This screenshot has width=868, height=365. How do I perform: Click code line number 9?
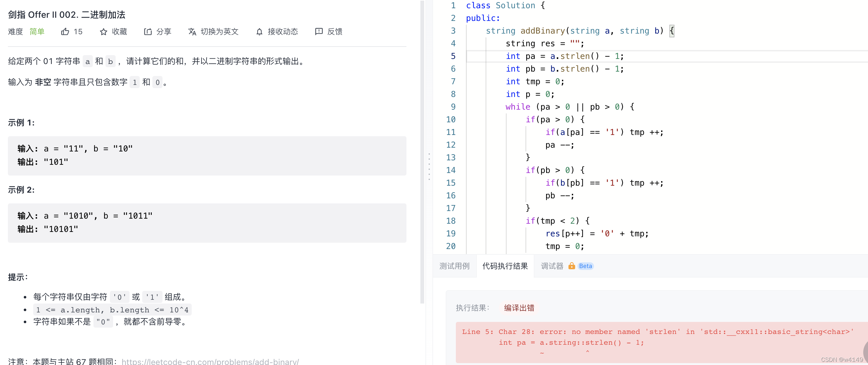click(x=453, y=107)
